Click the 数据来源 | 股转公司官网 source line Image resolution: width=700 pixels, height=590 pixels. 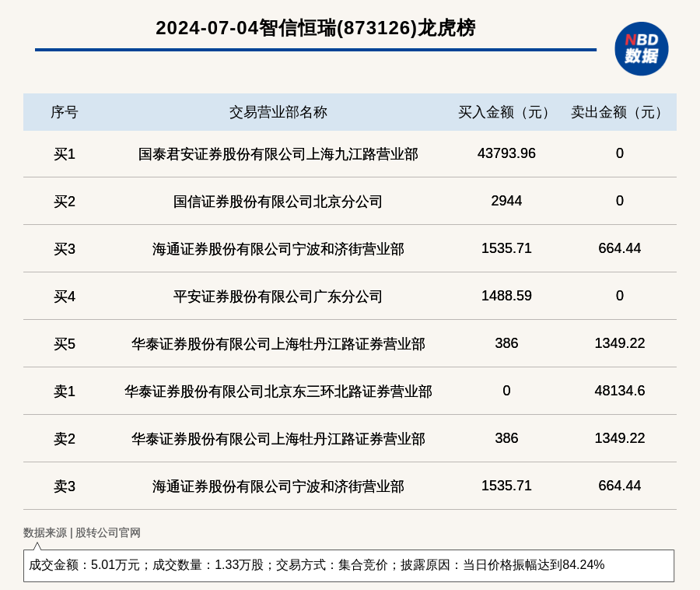82,532
